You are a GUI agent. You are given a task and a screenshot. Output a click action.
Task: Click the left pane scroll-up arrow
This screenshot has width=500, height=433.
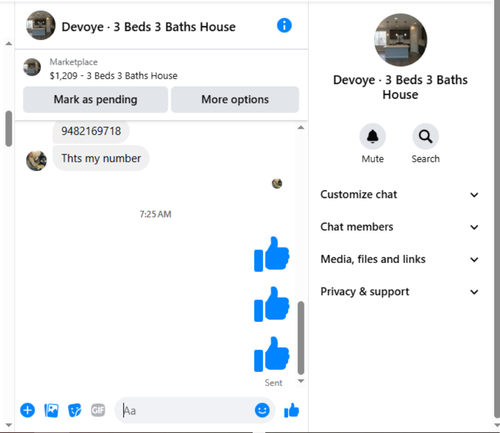click(9, 44)
